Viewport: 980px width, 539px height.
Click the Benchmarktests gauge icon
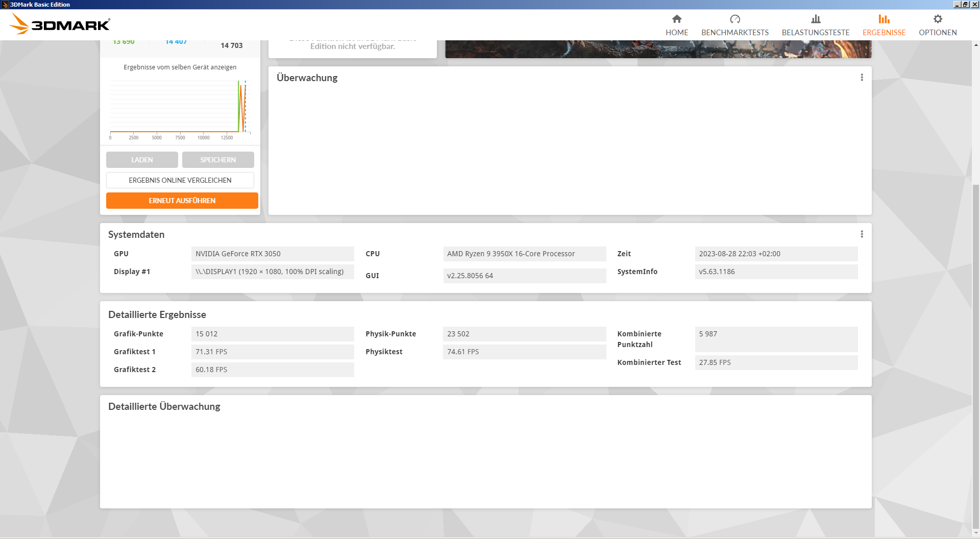[735, 19]
